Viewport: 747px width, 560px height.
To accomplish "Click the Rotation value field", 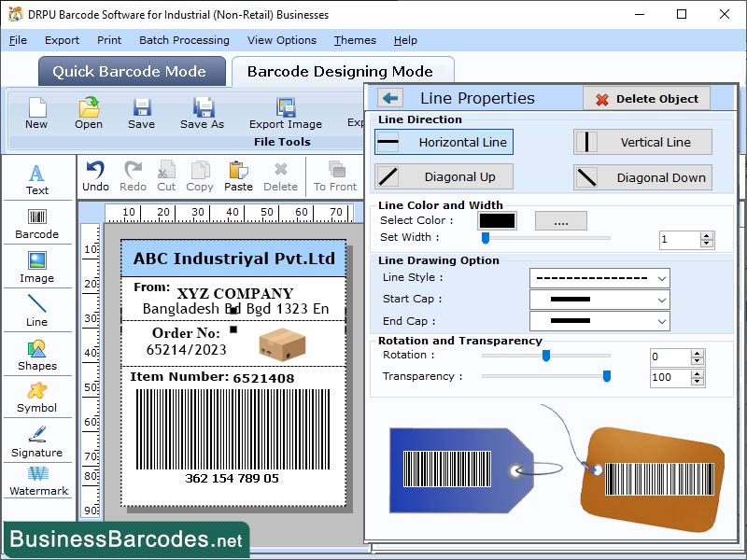I will tap(670, 357).
